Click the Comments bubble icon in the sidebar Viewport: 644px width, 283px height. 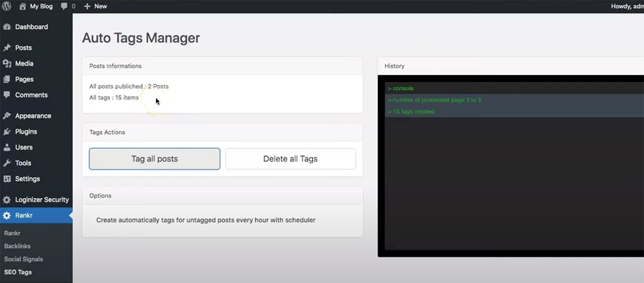[x=7, y=95]
